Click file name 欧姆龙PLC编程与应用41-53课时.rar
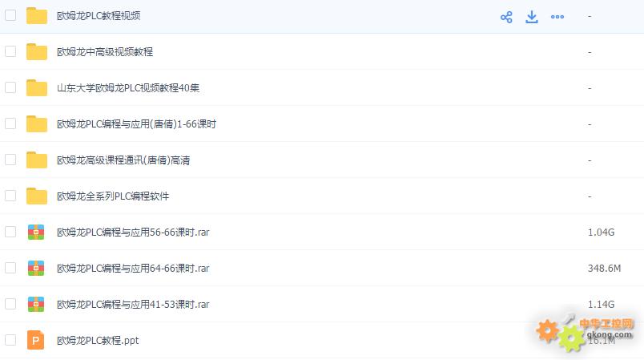Screen dimensions: 644x360 133,305
